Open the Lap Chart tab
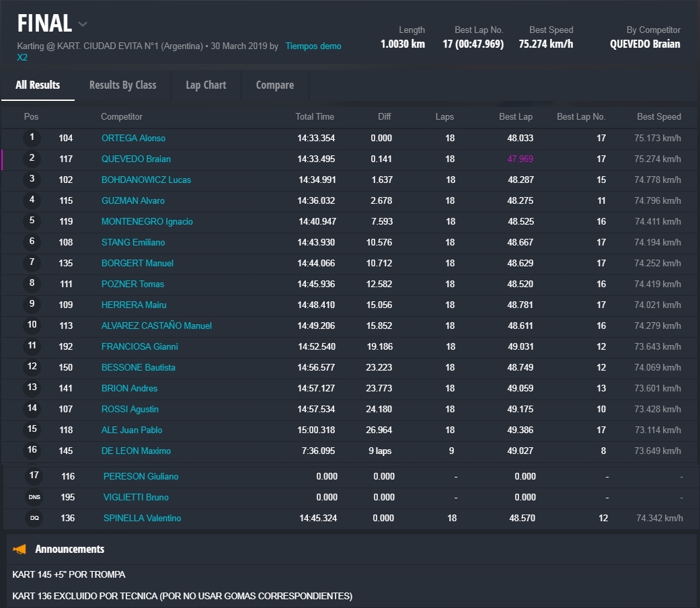This screenshot has width=700, height=608. point(206,85)
